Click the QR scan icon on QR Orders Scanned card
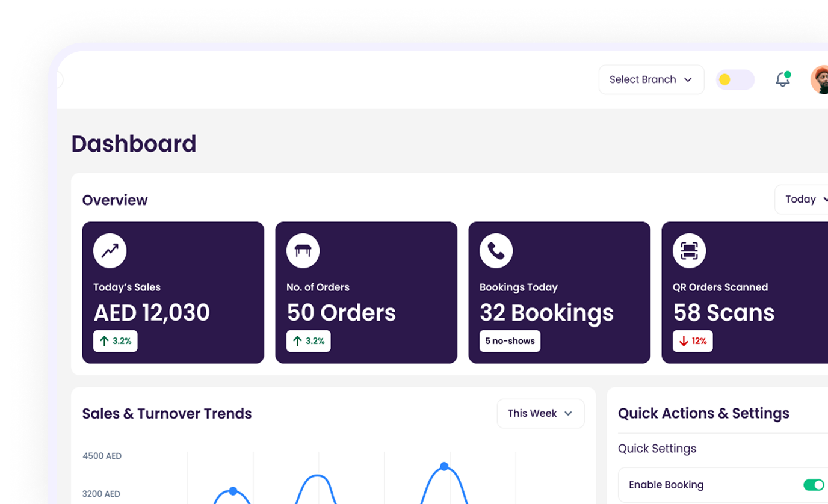828x504 pixels. click(689, 250)
